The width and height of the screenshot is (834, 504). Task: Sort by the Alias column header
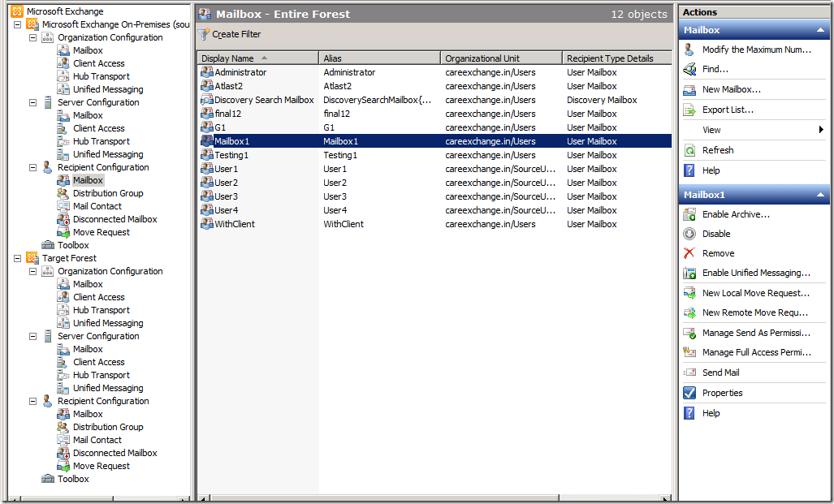tap(380, 58)
